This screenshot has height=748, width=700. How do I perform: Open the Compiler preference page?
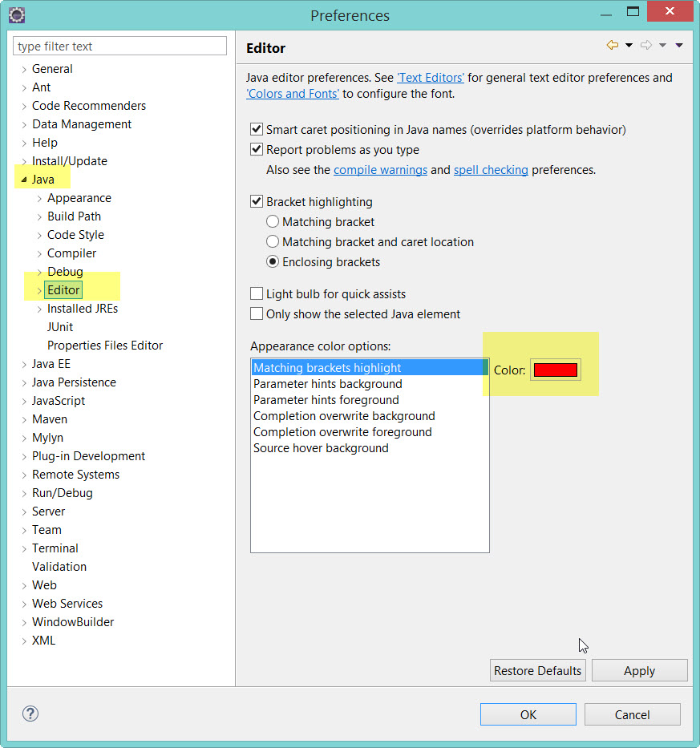point(71,253)
